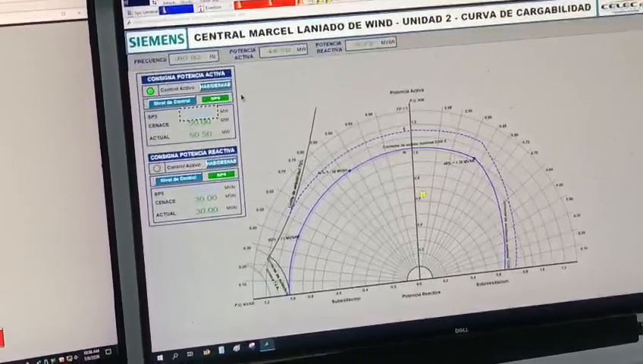Click the CONSIGNA POTENCIA REACTIVA header
Screen dimensions: 643x364
point(193,154)
